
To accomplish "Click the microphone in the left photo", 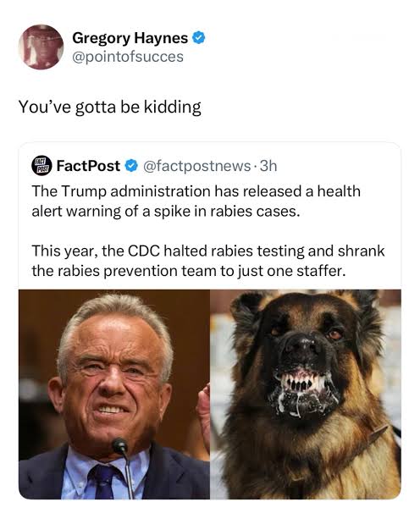I will click(119, 446).
